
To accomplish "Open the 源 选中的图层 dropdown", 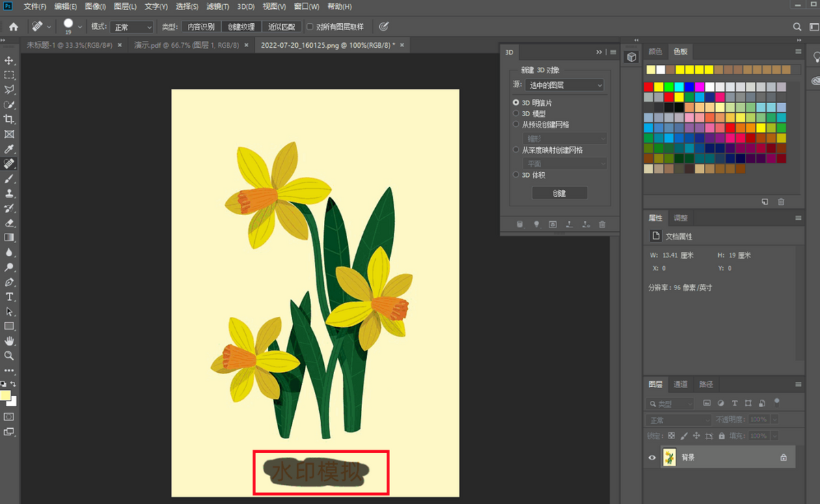I will click(x=566, y=85).
